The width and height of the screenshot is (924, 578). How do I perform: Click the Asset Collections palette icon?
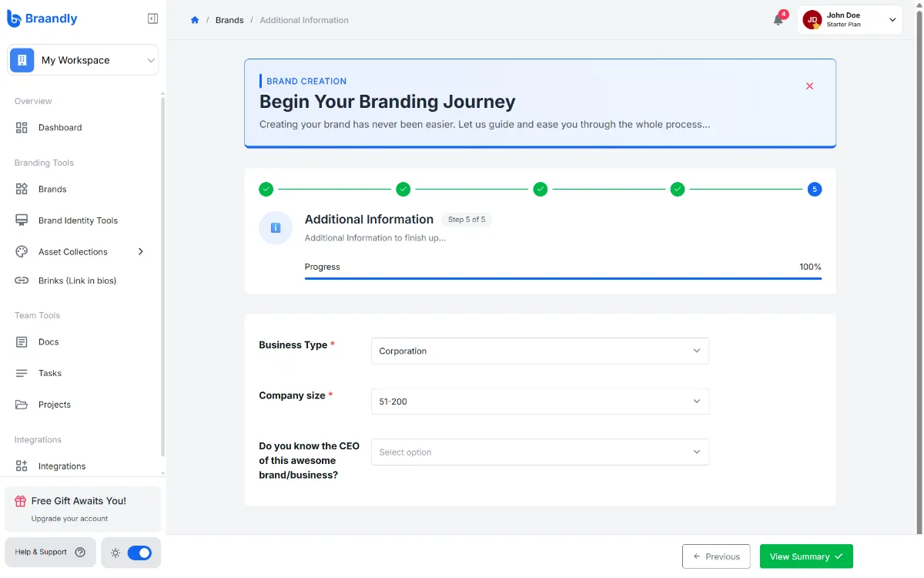click(x=22, y=252)
